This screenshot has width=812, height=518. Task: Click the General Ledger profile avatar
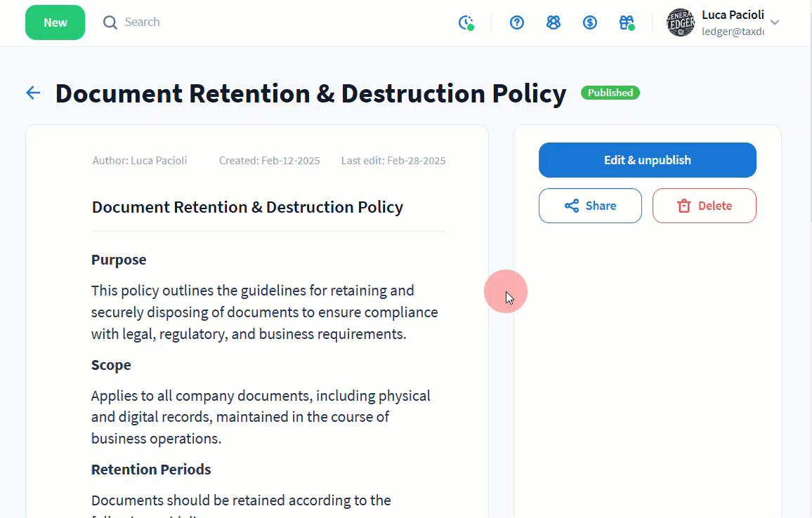680,22
